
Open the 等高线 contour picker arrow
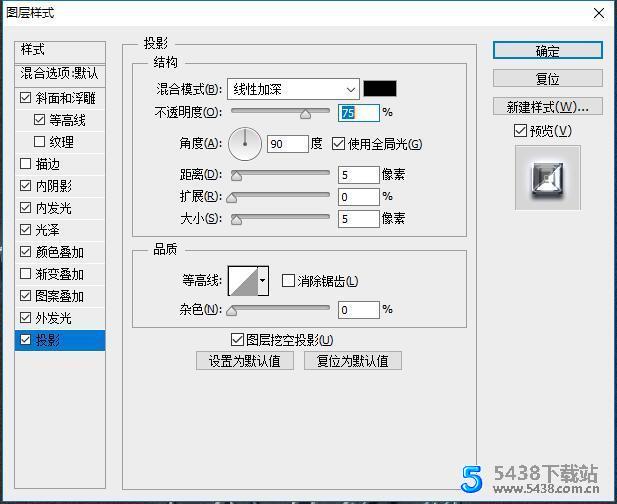263,281
